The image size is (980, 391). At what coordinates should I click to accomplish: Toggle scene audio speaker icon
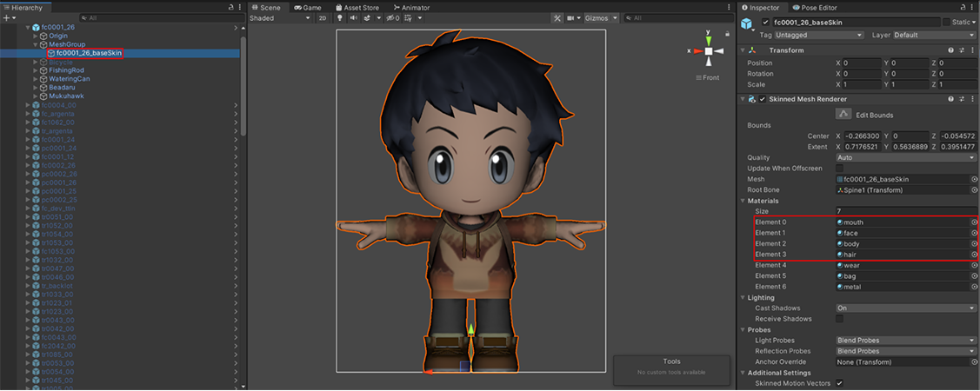353,18
